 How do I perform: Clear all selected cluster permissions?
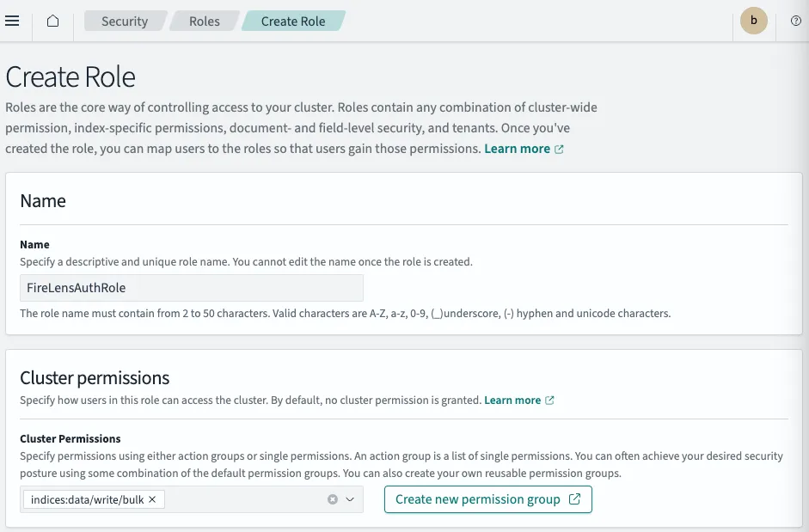click(x=333, y=499)
